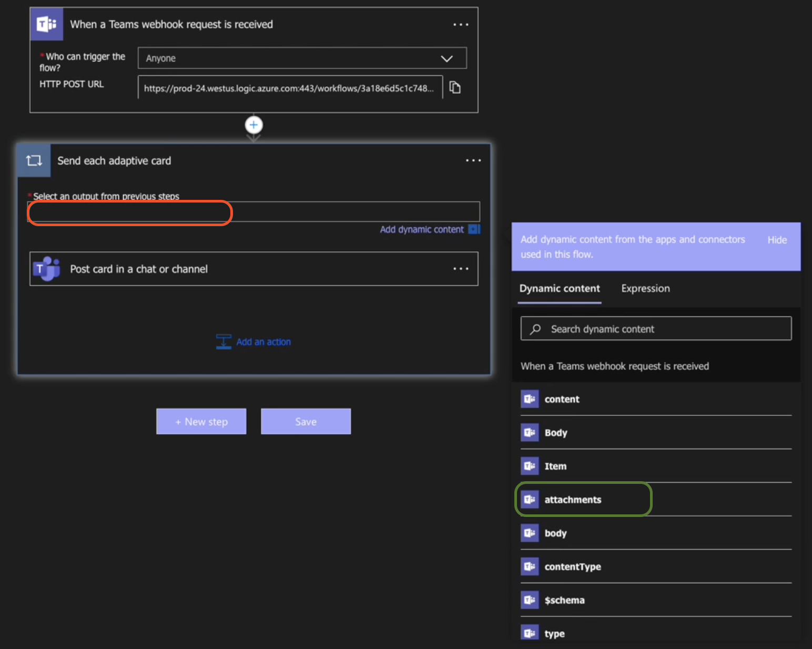Viewport: 812px width, 649px height.
Task: Click the icon beside contentType
Action: point(530,566)
